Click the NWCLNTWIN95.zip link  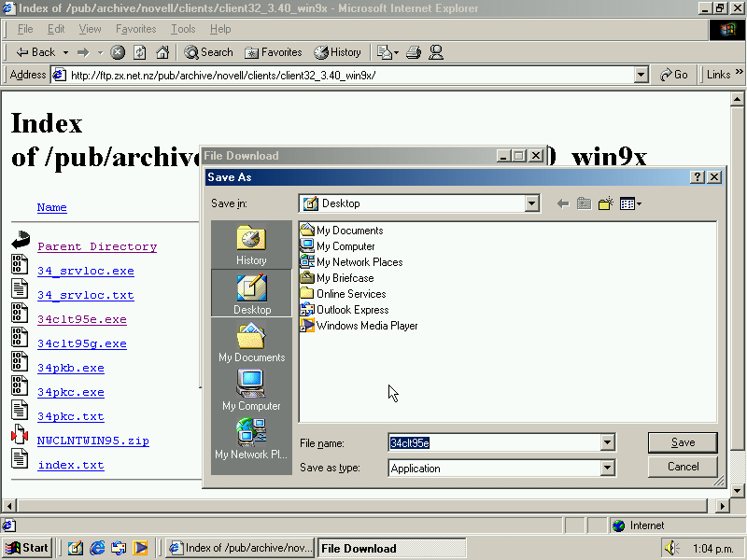pos(93,441)
